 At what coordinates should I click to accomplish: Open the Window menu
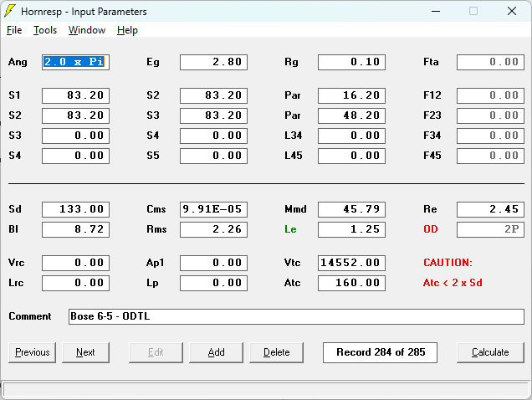click(87, 30)
